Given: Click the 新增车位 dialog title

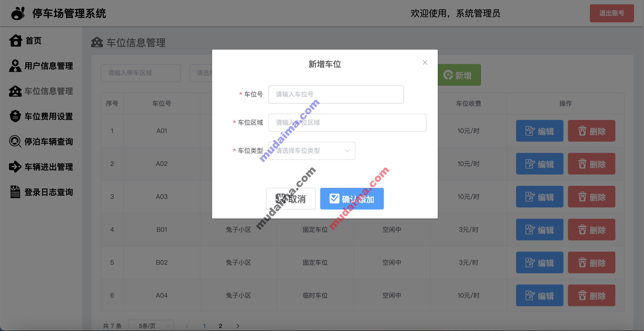Looking at the screenshot, I should coord(325,64).
